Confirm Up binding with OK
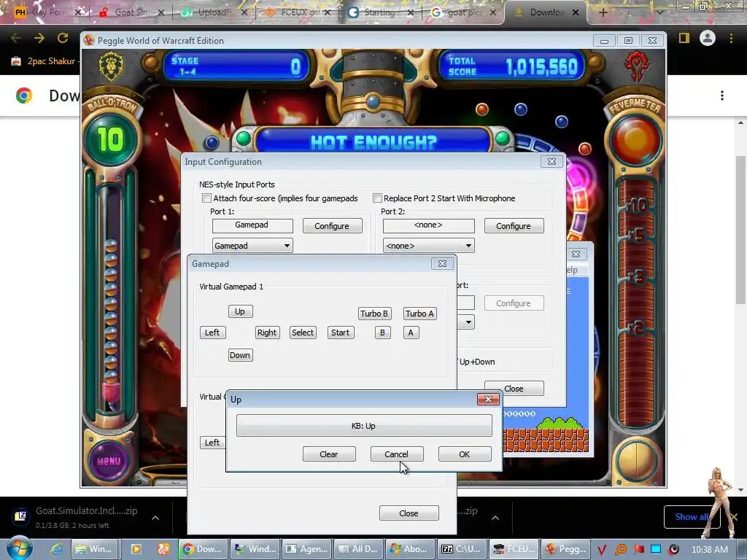The image size is (747, 560). point(465,454)
